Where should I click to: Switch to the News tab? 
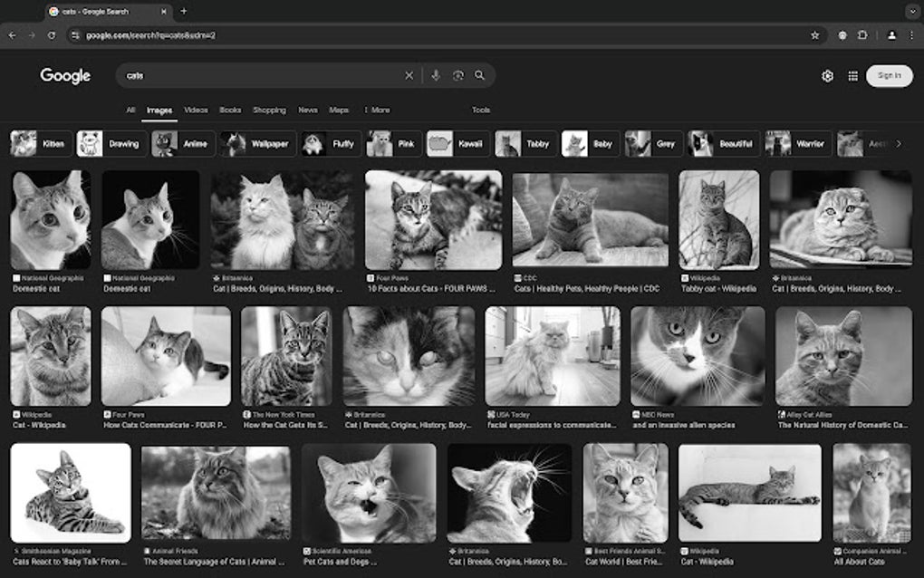pos(308,110)
